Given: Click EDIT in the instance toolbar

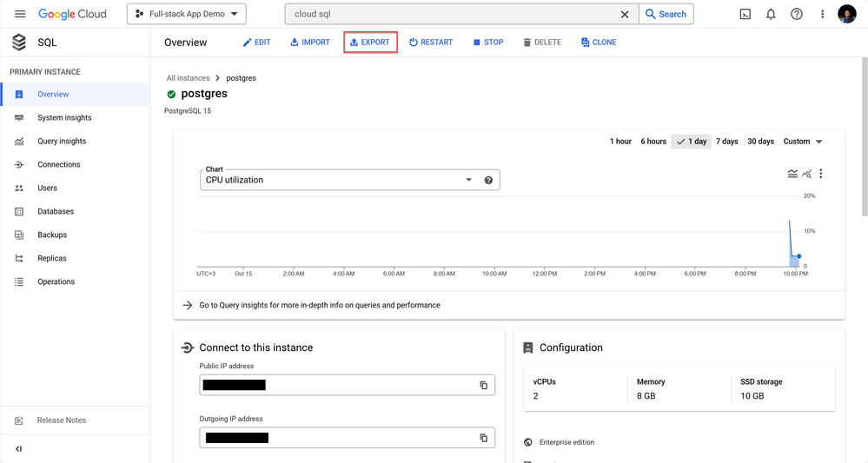Looking at the screenshot, I should coord(256,42).
